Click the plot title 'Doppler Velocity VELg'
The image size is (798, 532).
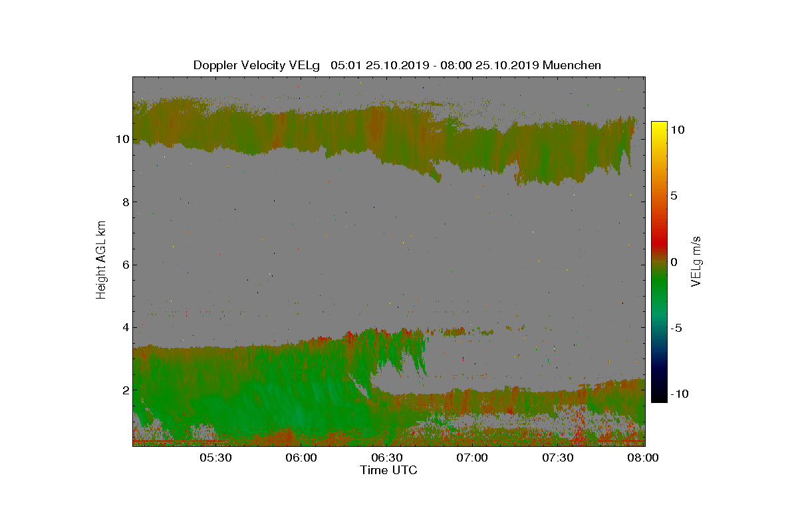tap(257, 65)
